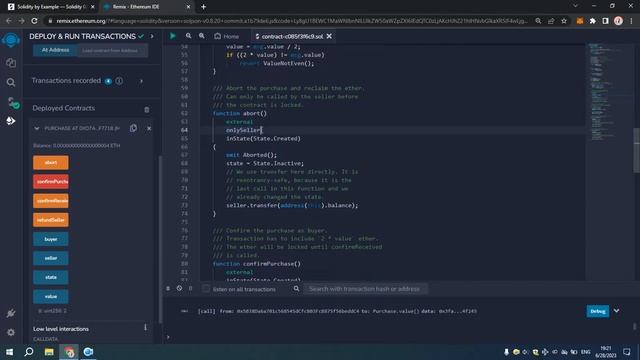Viewport: 640px width, 360px height.
Task: Bookmark this page with the star icon
Action: [x=564, y=20]
